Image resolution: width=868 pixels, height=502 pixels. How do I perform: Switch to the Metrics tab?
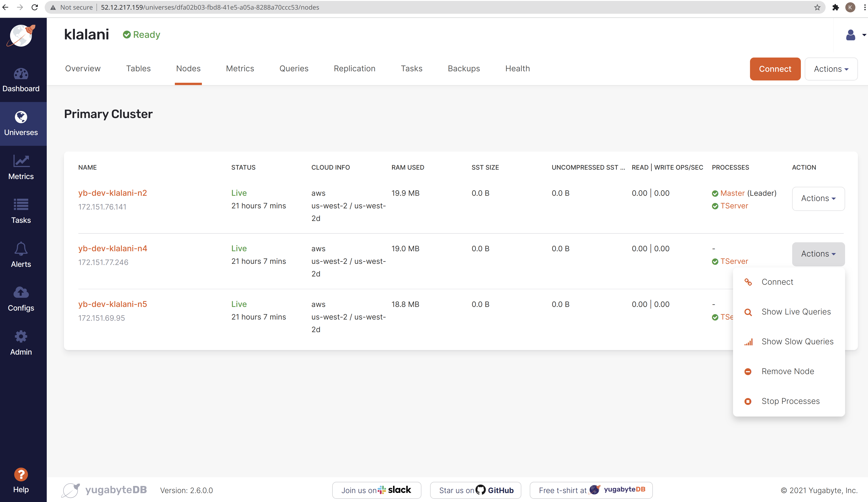click(240, 69)
